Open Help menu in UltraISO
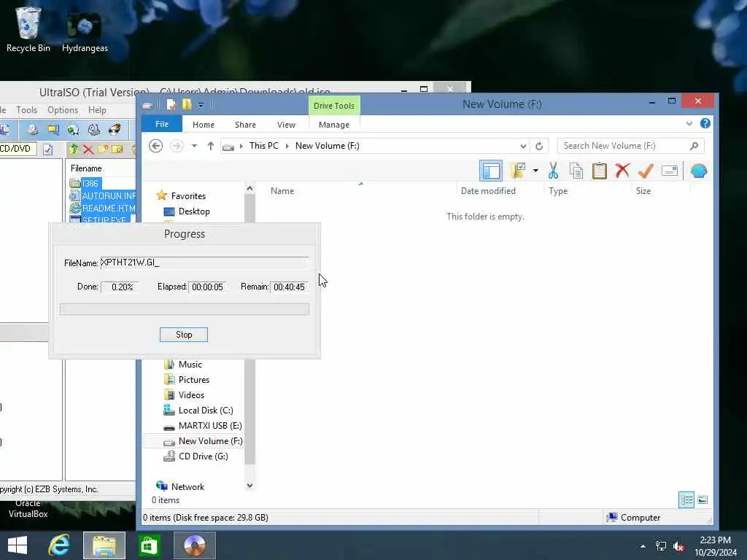 tap(97, 110)
